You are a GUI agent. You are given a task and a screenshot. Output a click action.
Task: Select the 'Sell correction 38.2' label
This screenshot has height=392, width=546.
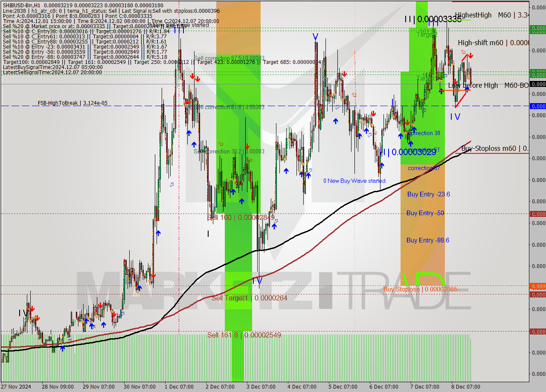pyautogui.click(x=229, y=151)
